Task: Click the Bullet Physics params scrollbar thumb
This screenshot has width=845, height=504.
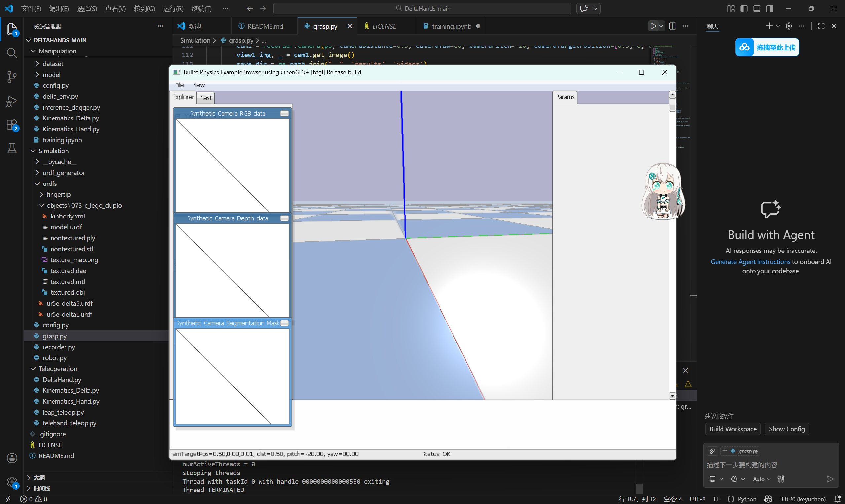Action: coord(672,105)
